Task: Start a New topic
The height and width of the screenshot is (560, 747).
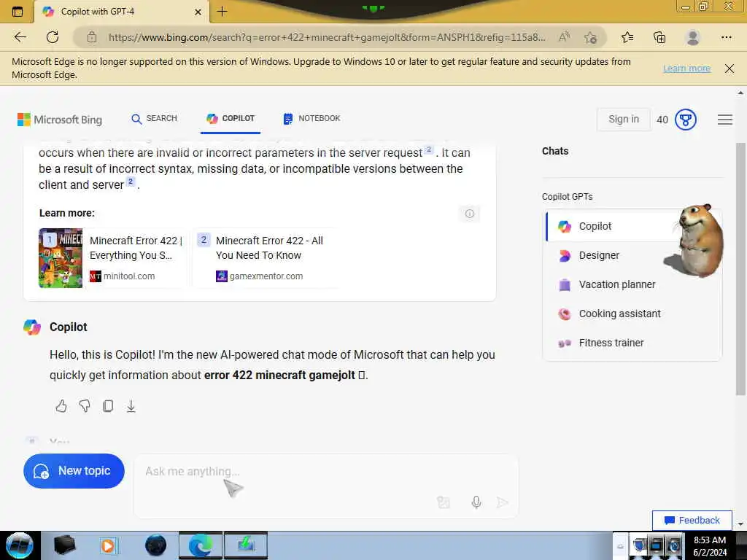Action: (x=74, y=471)
